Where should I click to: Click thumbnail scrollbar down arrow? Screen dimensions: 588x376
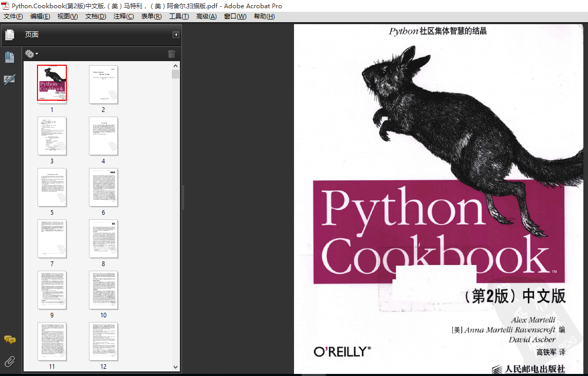point(175,367)
